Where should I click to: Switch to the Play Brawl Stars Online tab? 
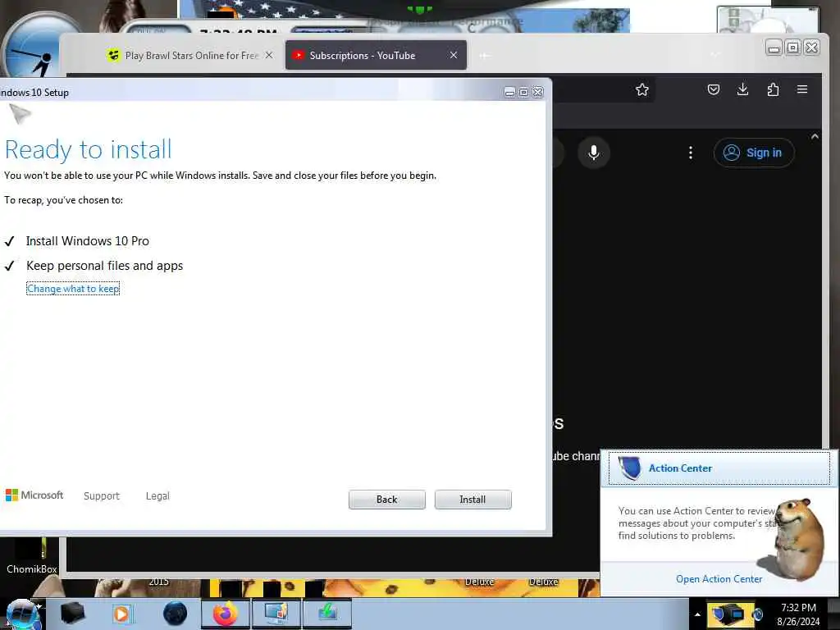click(191, 55)
